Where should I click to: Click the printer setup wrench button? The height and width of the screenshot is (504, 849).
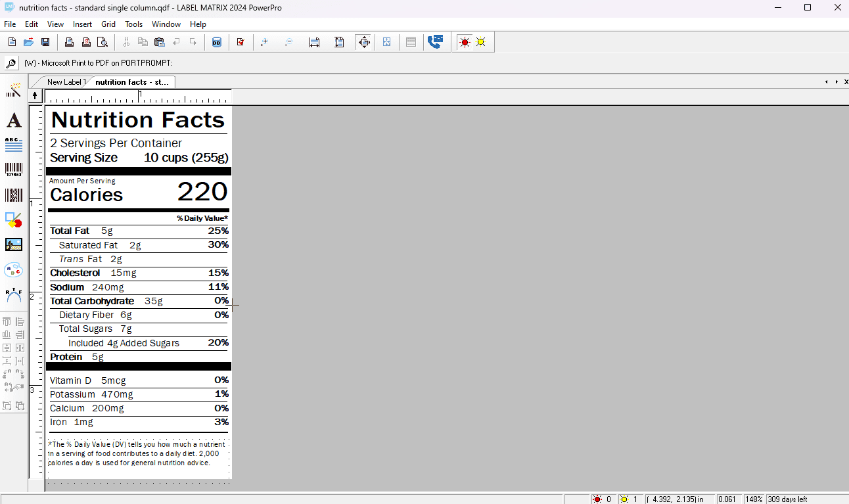[11, 63]
